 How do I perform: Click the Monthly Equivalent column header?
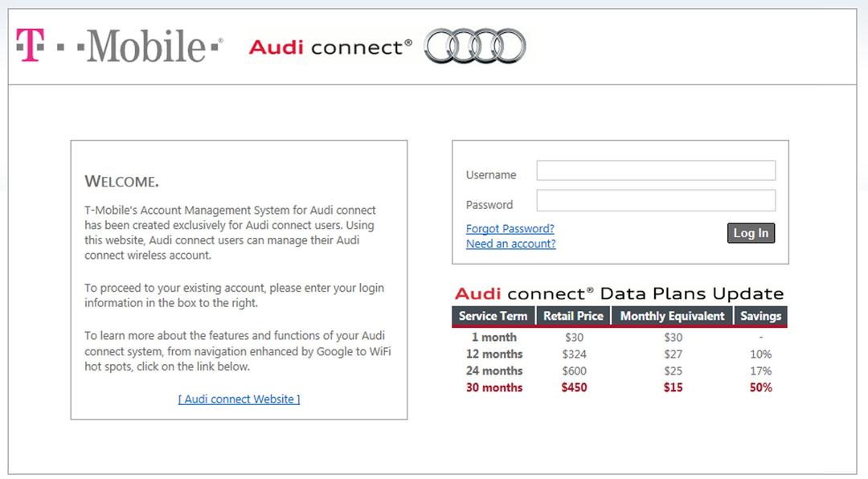click(672, 316)
